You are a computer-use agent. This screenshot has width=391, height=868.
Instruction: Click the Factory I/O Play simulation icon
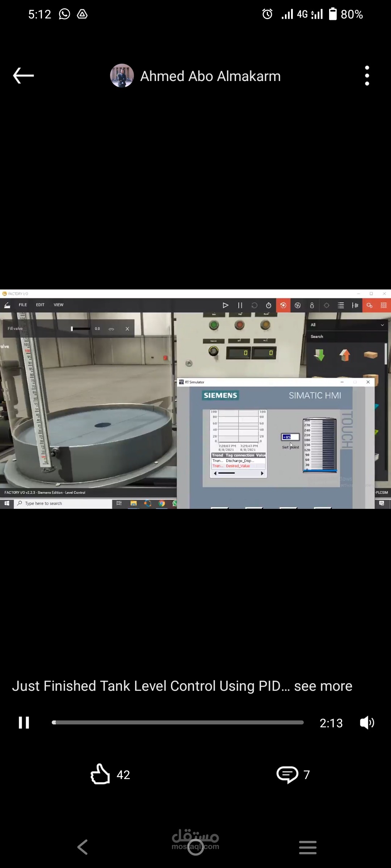[225, 305]
